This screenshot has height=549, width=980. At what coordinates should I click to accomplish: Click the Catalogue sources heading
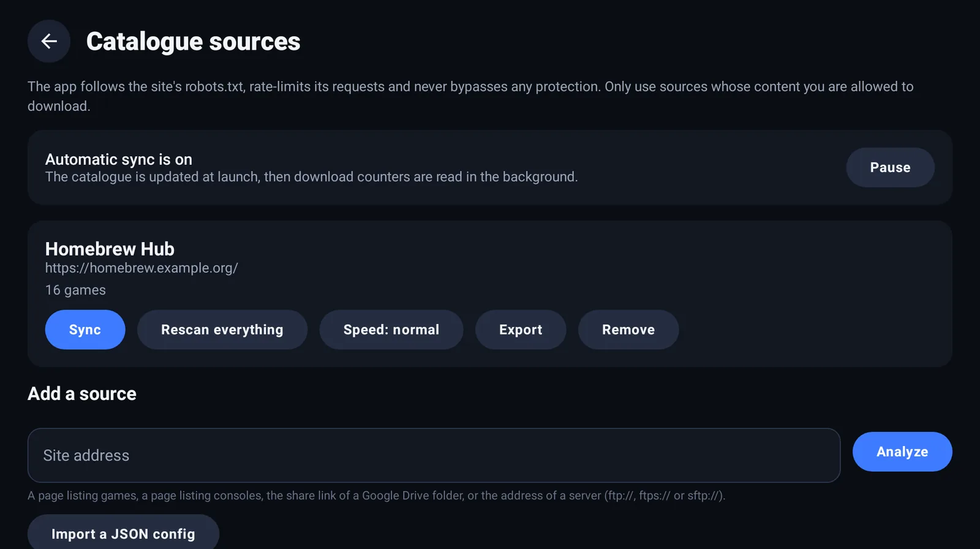(194, 42)
